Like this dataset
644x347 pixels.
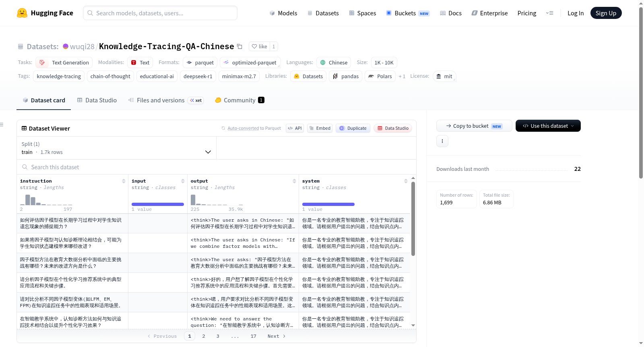pos(259,46)
